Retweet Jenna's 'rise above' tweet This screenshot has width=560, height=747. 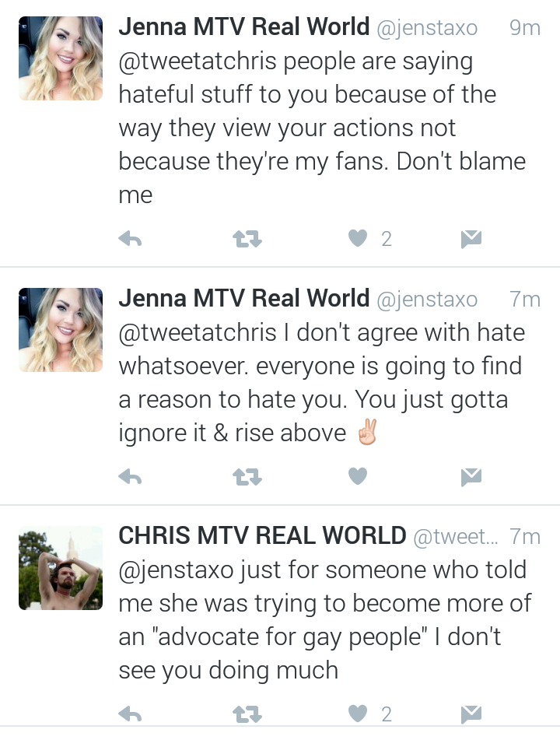point(247,476)
